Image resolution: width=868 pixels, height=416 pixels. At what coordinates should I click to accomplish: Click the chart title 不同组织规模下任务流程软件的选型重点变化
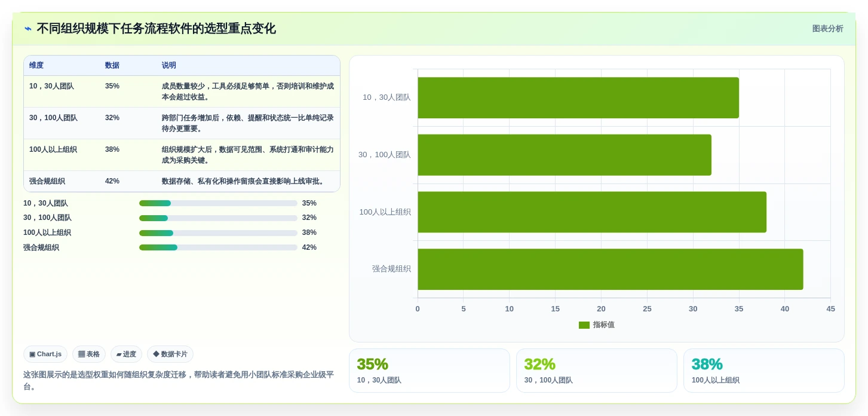click(x=157, y=29)
